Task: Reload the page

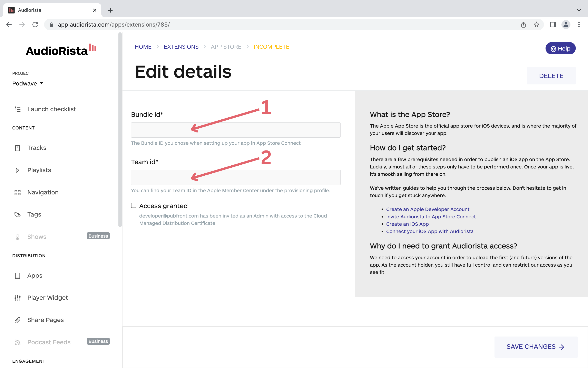Action: coord(35,25)
